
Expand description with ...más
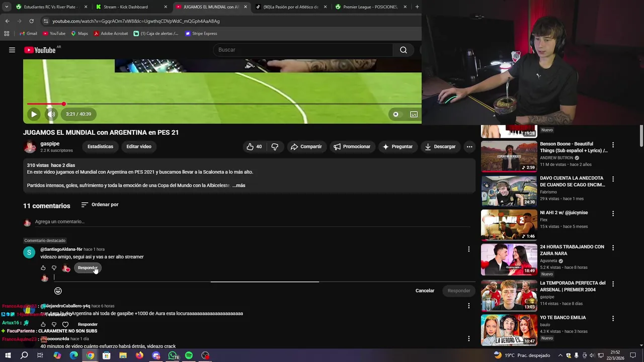pyautogui.click(x=238, y=186)
